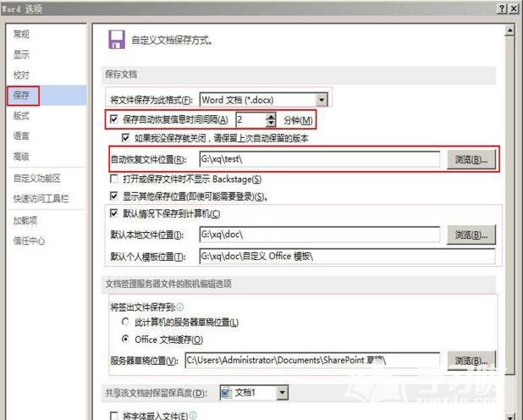Click the 自动恢复文件位置 path field
The height and width of the screenshot is (420, 523).
pyautogui.click(x=320, y=159)
